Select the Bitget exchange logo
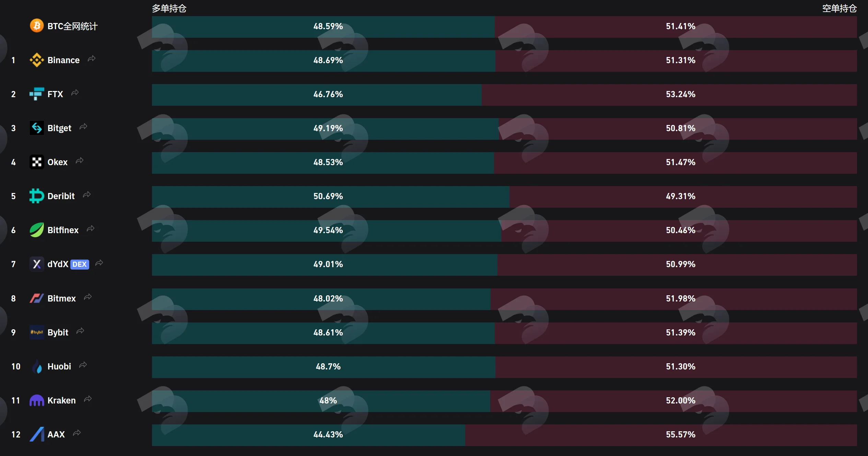Screen dimensions: 868x456 click(x=37, y=128)
